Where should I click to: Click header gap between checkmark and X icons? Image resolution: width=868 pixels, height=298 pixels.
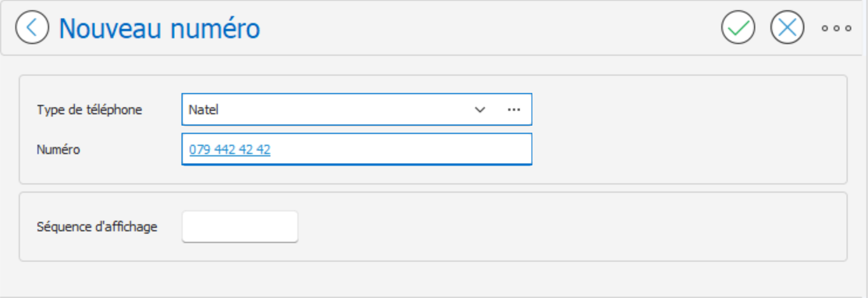[763, 27]
